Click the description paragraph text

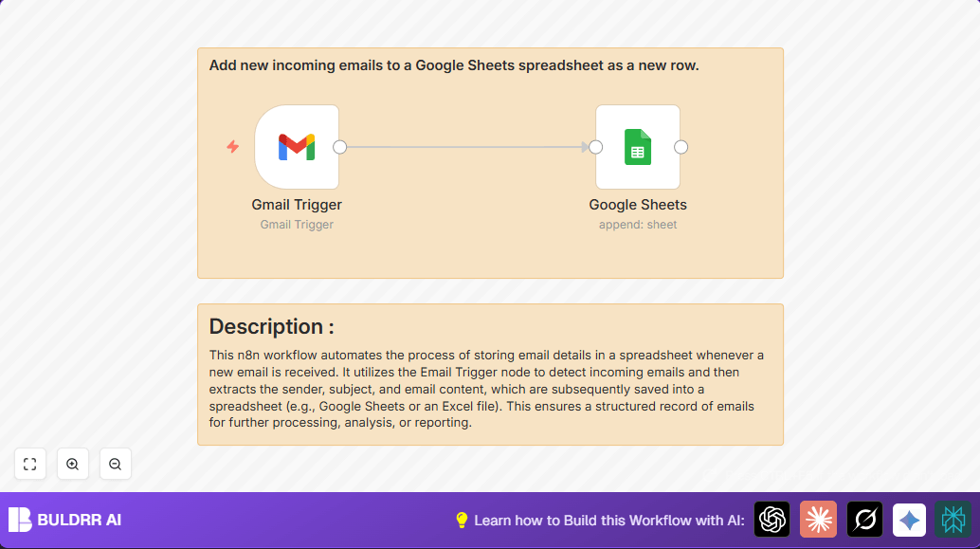click(x=486, y=389)
